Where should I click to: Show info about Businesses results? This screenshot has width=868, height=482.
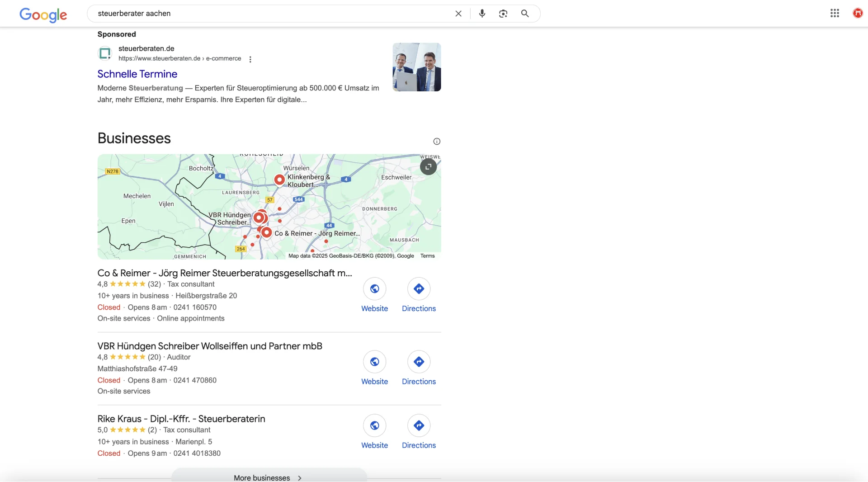pos(437,142)
